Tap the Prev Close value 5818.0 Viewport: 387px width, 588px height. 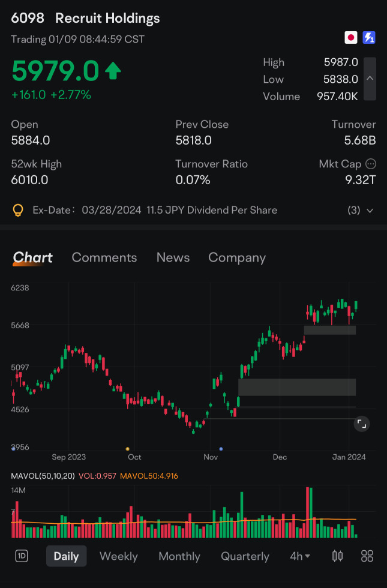tap(193, 140)
